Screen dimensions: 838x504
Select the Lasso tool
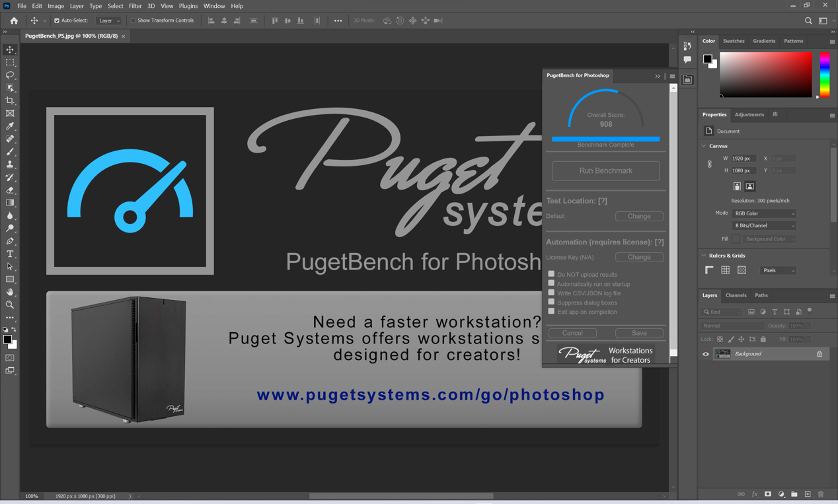click(10, 75)
